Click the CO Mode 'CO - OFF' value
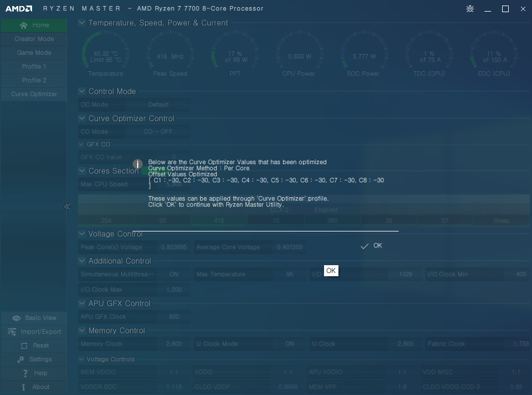The height and width of the screenshot is (395, 532). coord(158,131)
